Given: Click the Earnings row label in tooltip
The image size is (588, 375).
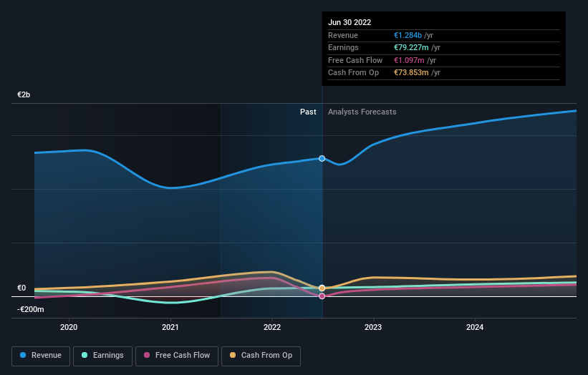Looking at the screenshot, I should pyautogui.click(x=343, y=47).
